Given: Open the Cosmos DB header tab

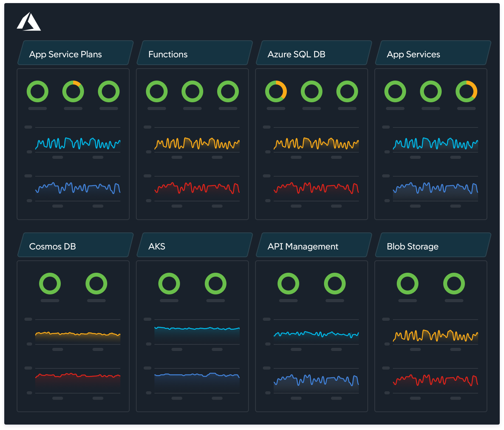Looking at the screenshot, I should (x=75, y=245).
